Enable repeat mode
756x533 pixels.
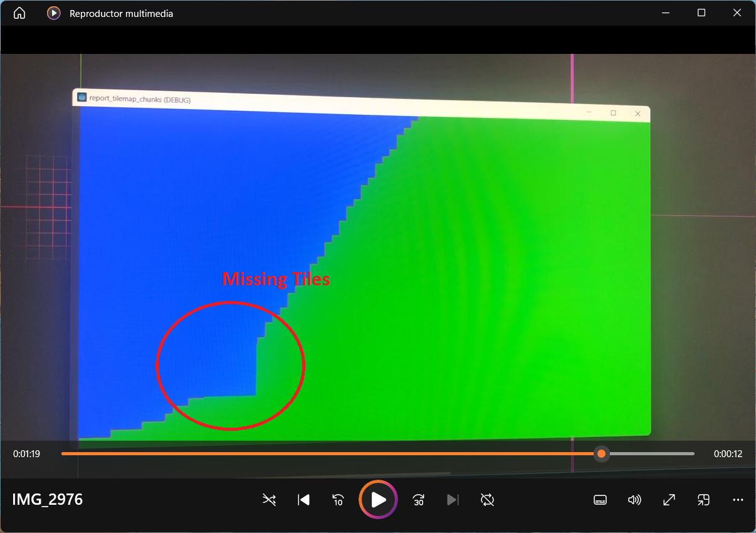(x=487, y=500)
